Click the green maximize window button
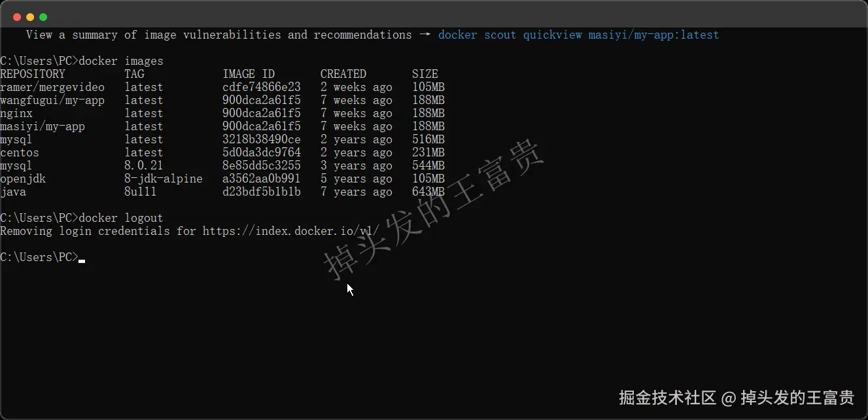This screenshot has width=868, height=420. click(x=43, y=17)
